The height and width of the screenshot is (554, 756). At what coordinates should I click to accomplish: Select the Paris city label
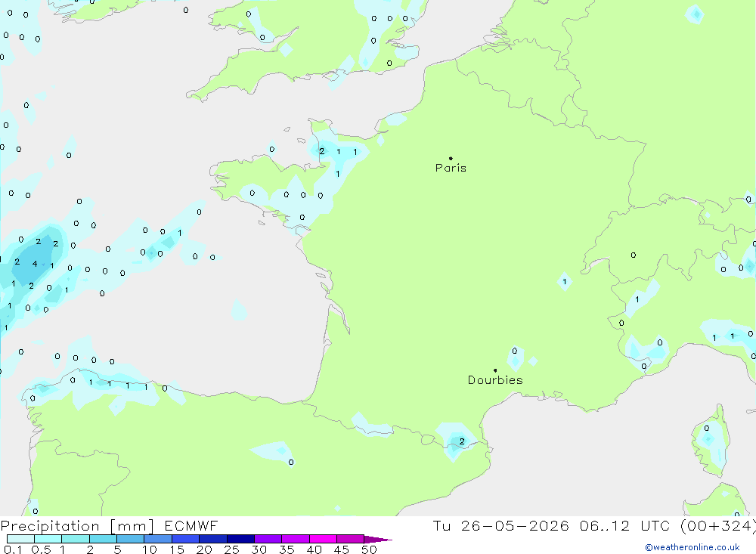click(x=451, y=168)
